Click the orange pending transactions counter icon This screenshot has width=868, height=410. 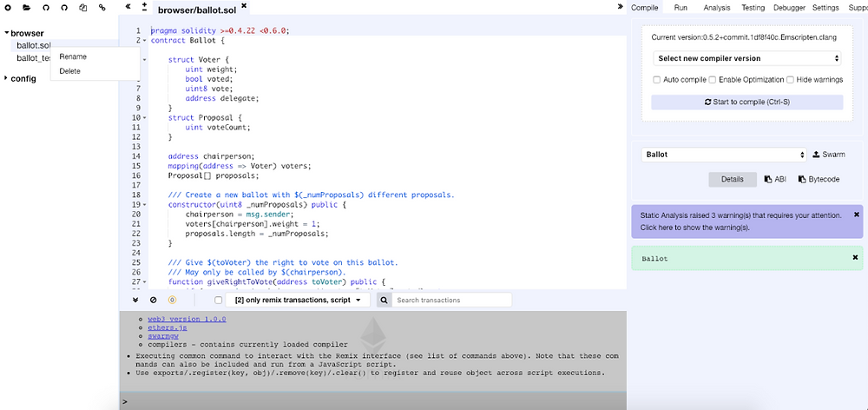(172, 300)
